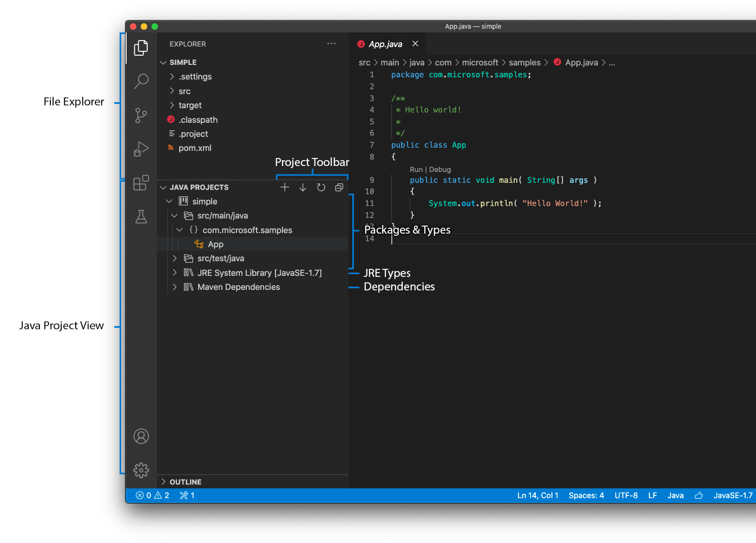Collapse the com.microsoft.samples package
The width and height of the screenshot is (756, 543).
click(x=180, y=230)
